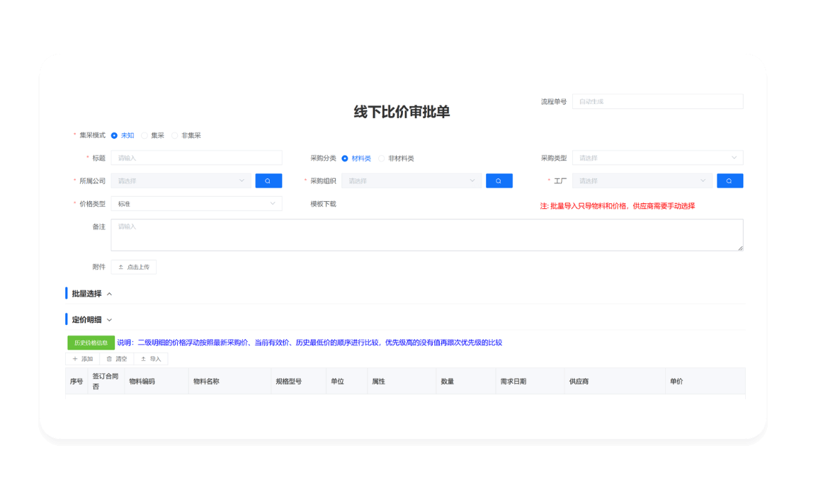This screenshot has height=504, width=823.
Task: Open the 工厂 selection dropdown
Action: [x=642, y=181]
